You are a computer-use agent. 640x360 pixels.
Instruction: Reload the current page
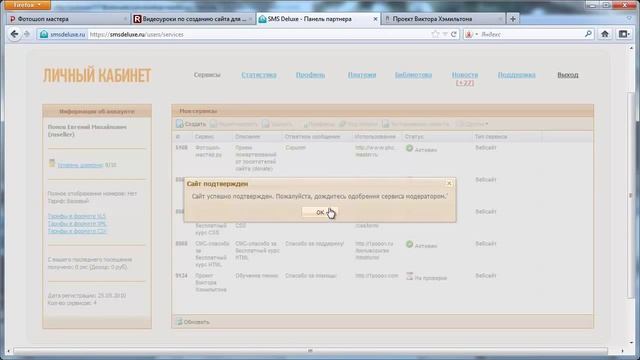coord(453,34)
